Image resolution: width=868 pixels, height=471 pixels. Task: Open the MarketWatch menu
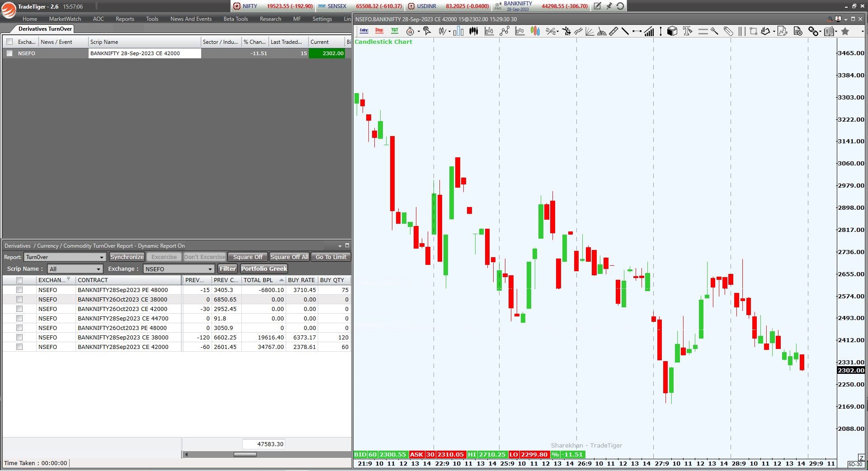coord(65,19)
